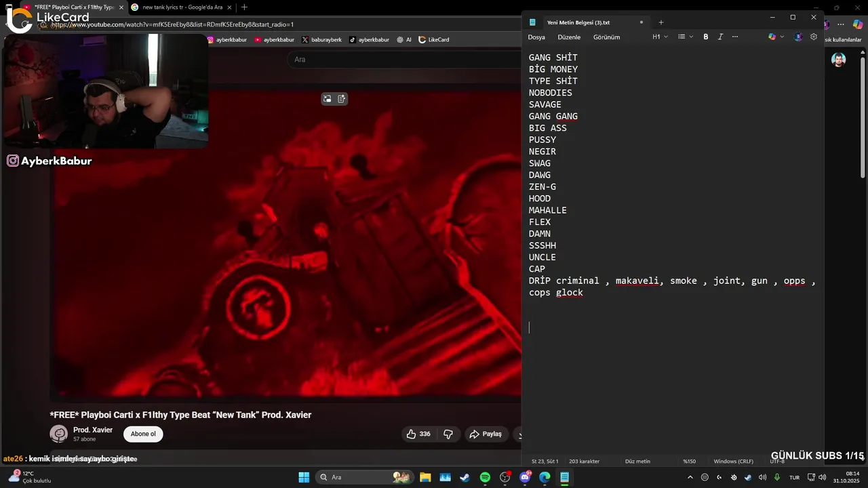Open the X baburayberk bookmark

click(x=322, y=40)
